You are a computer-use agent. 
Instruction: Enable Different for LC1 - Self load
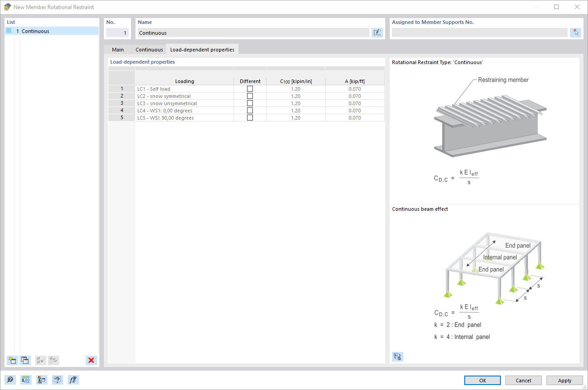pyautogui.click(x=250, y=88)
